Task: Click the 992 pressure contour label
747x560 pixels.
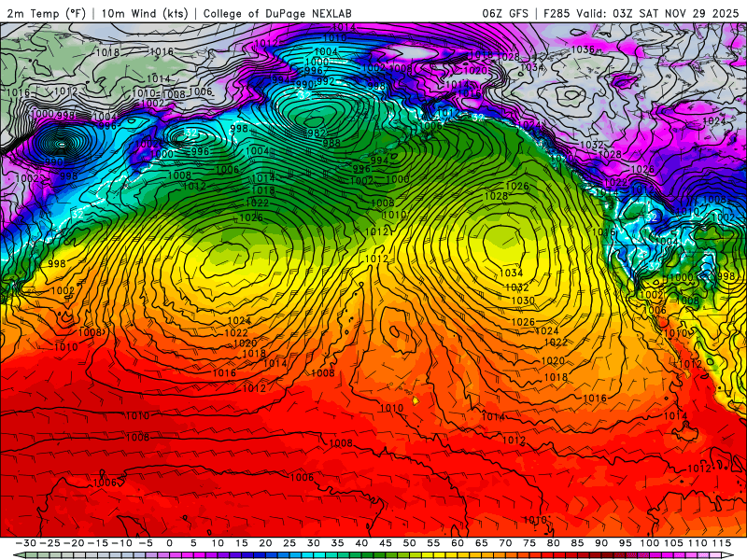Action: coord(325,81)
